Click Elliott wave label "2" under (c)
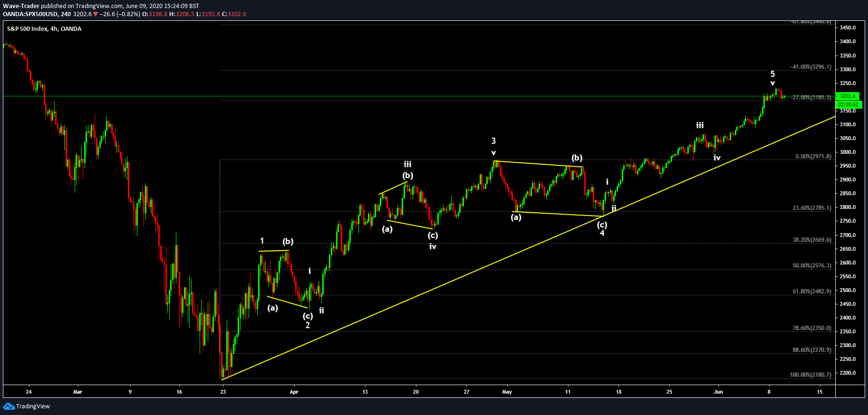The height and width of the screenshot is (415, 868). pos(308,325)
